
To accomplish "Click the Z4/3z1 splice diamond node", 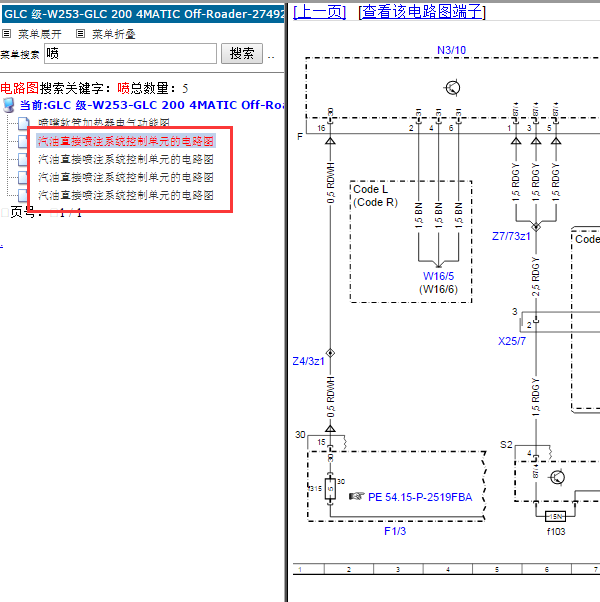I will tap(330, 353).
